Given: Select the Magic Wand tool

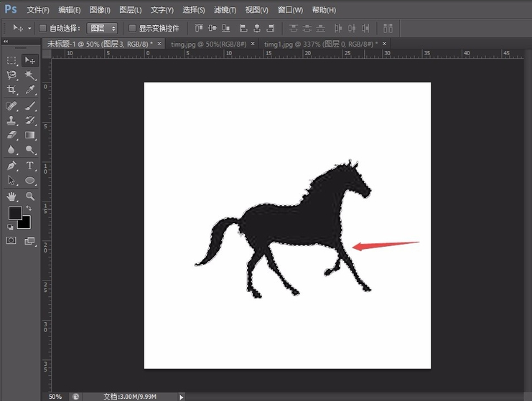Looking at the screenshot, I should (30, 75).
